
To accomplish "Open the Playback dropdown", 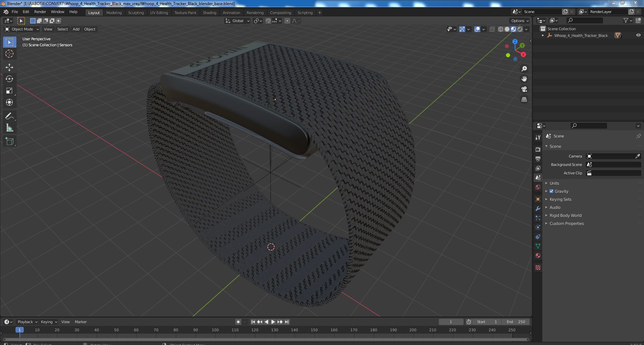I will (28, 322).
